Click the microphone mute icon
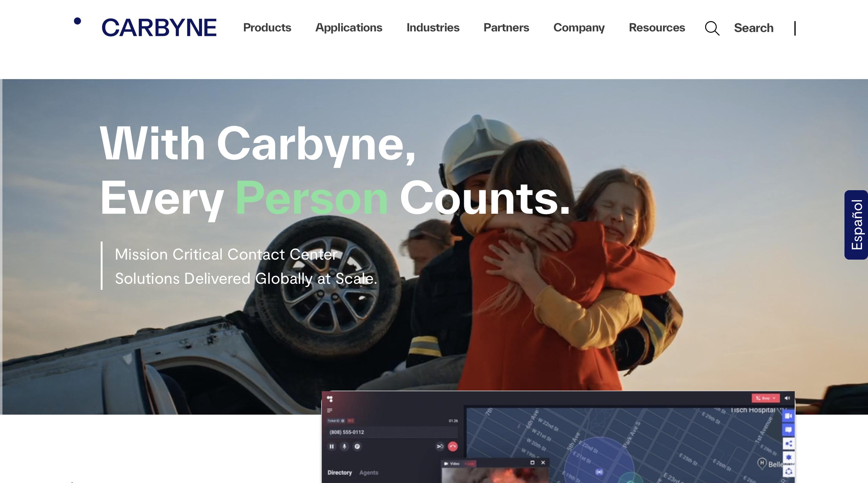This screenshot has height=483, width=868. (x=344, y=446)
